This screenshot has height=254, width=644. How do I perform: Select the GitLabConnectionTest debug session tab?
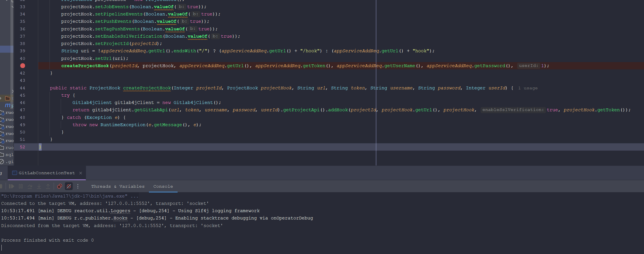pyautogui.click(x=47, y=173)
